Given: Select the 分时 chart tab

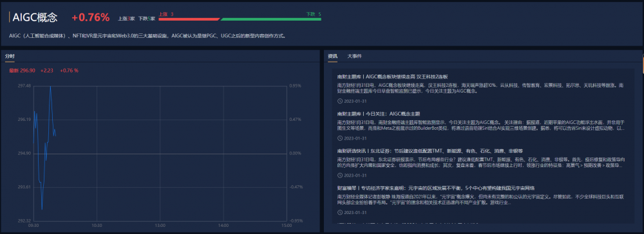Looking at the screenshot, I should 10,56.
